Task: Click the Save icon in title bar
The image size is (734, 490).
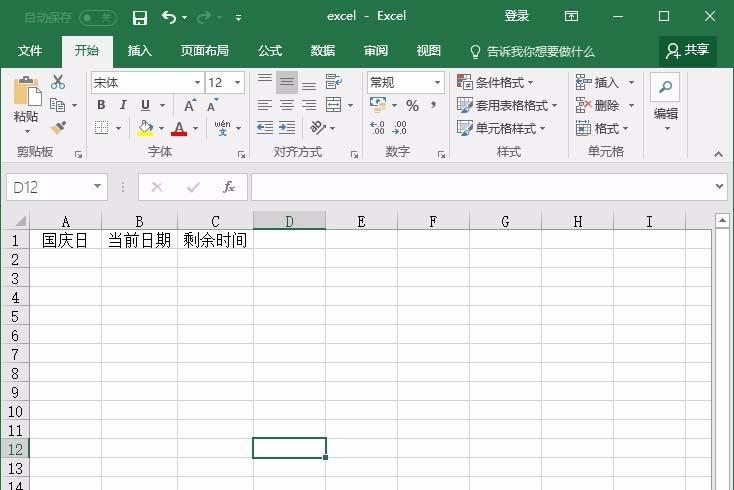Action: pyautogui.click(x=140, y=17)
